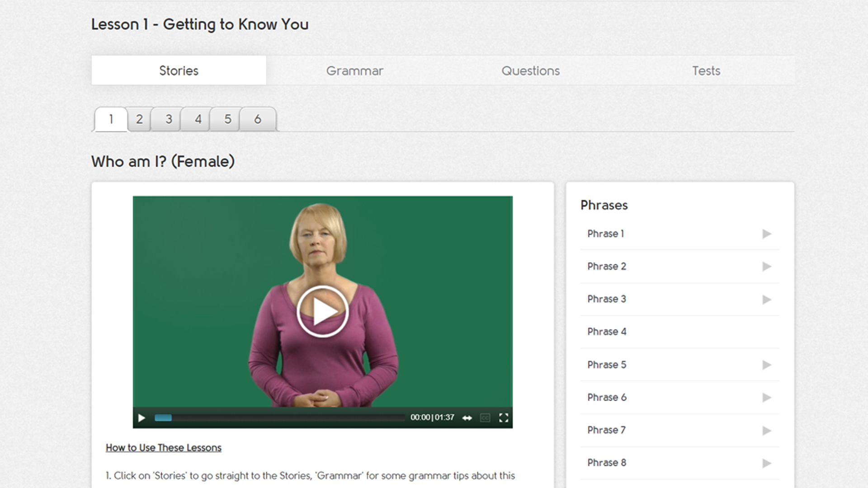Screen dimensions: 868x488
Task: Enter fullscreen mode on the video
Action: [504, 418]
